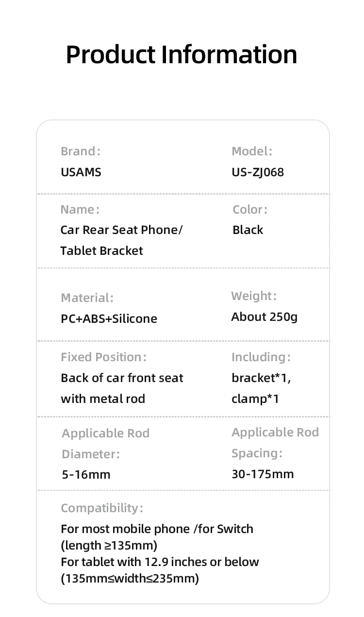The height and width of the screenshot is (617, 364).
Task: Click the USAMS brand value
Action: pyautogui.click(x=81, y=172)
